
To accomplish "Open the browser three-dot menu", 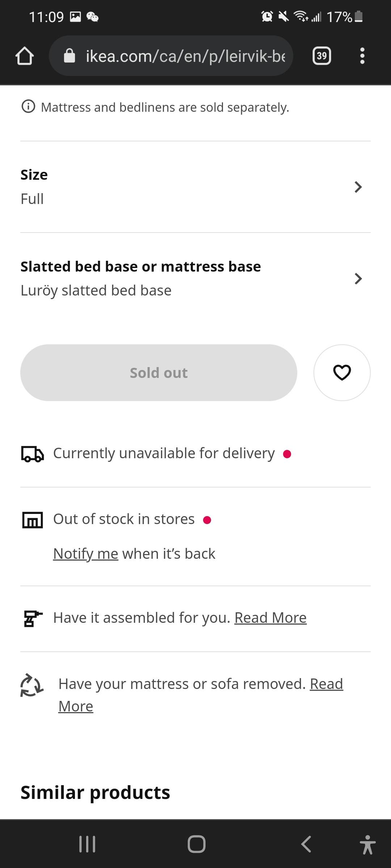I will pyautogui.click(x=362, y=56).
